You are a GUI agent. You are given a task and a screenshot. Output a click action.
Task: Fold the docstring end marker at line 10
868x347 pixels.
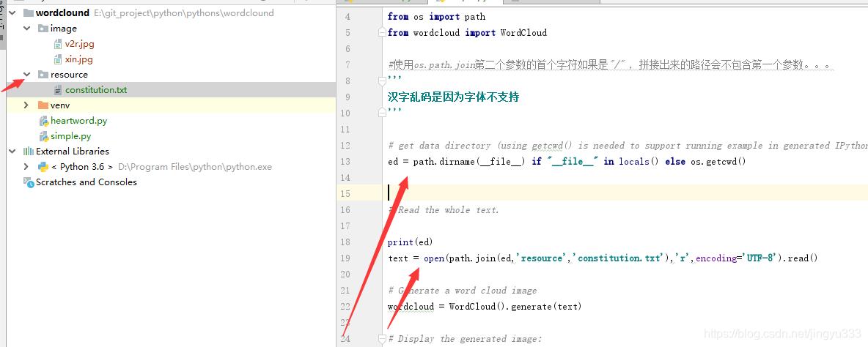(x=381, y=113)
